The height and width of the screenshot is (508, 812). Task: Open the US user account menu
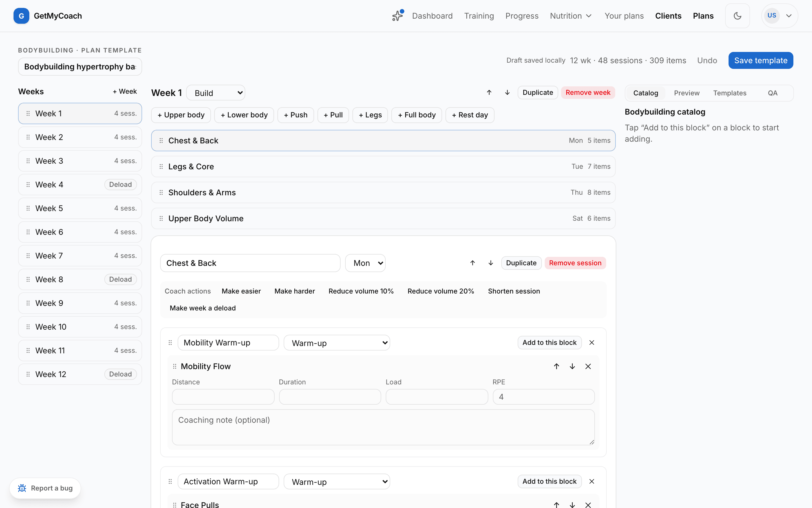[780, 16]
